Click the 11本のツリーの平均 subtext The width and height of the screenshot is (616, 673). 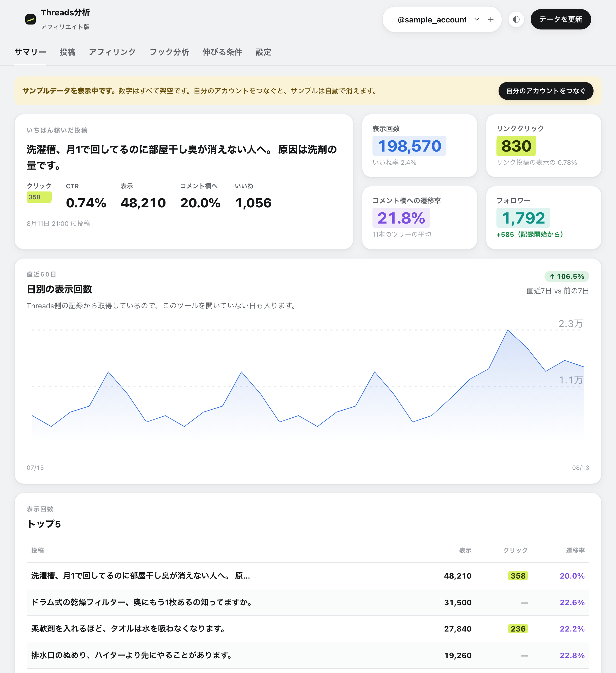[401, 234]
